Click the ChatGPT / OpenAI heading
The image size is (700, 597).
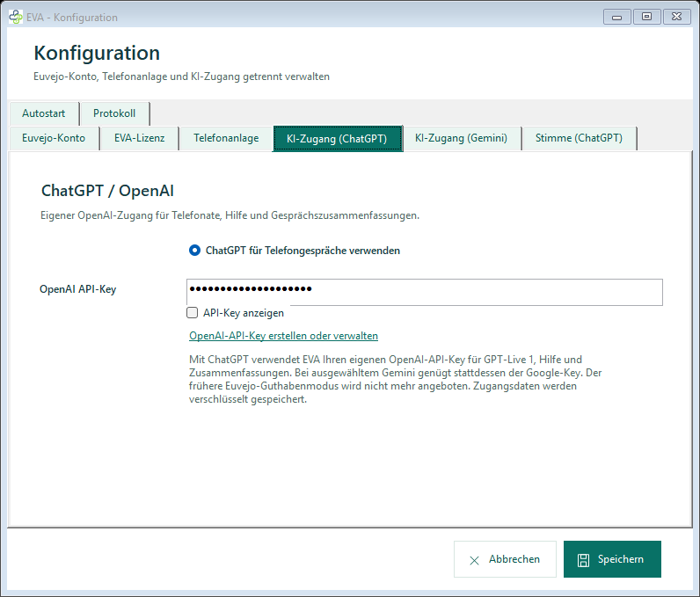(107, 191)
